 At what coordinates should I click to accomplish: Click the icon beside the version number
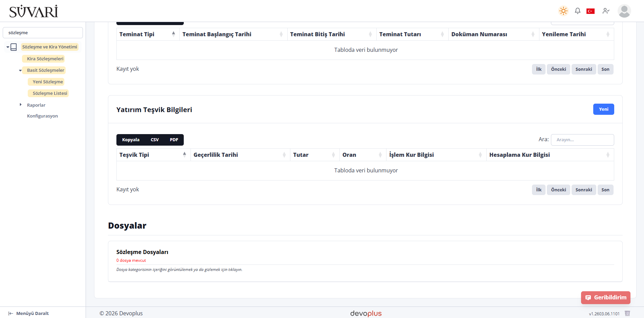click(627, 313)
